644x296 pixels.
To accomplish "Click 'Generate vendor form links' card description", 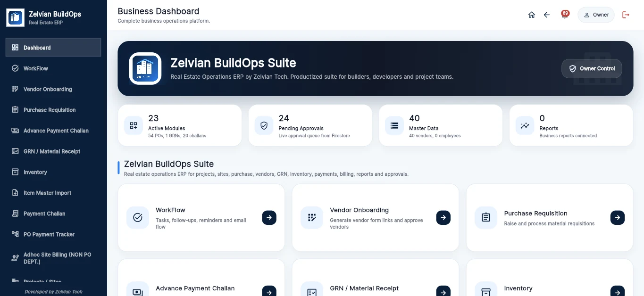I will (x=376, y=223).
